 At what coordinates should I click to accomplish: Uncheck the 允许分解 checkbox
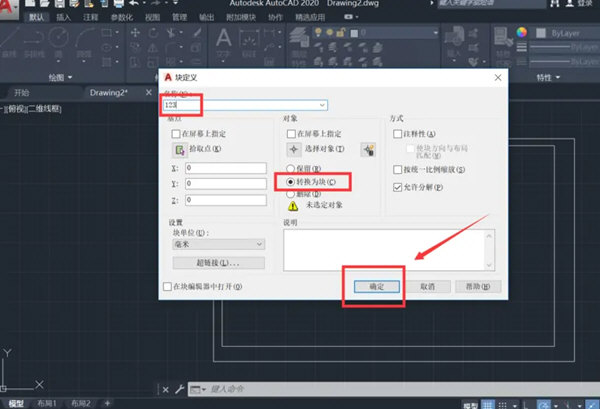(x=397, y=187)
